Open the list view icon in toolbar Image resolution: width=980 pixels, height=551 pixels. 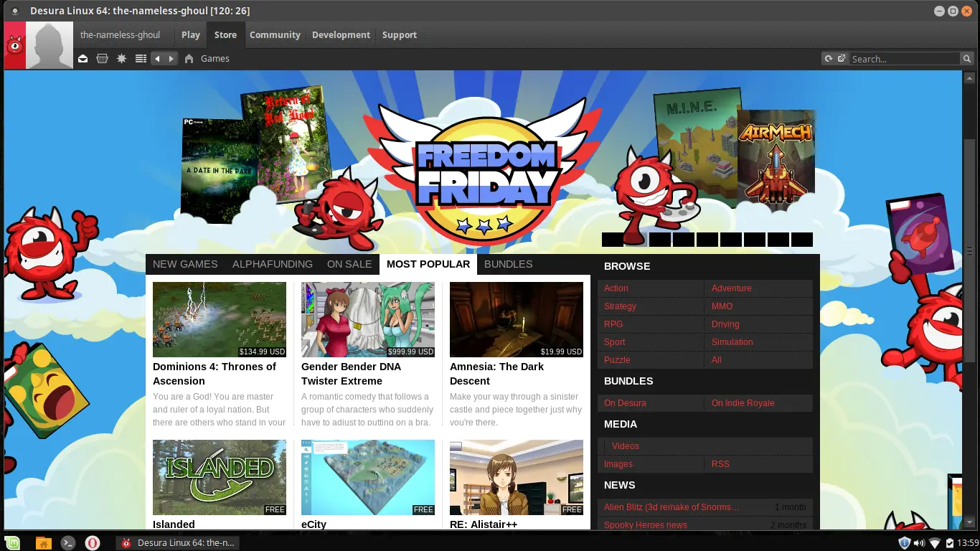coord(141,59)
